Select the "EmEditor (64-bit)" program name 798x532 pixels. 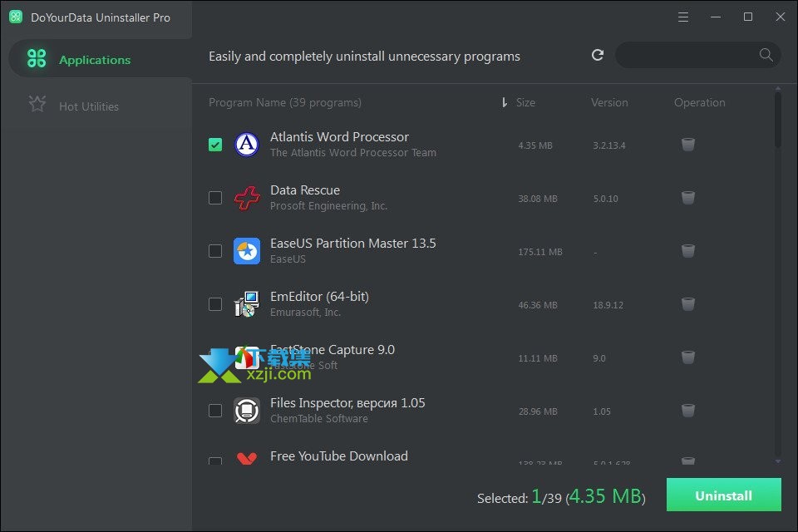tap(319, 296)
